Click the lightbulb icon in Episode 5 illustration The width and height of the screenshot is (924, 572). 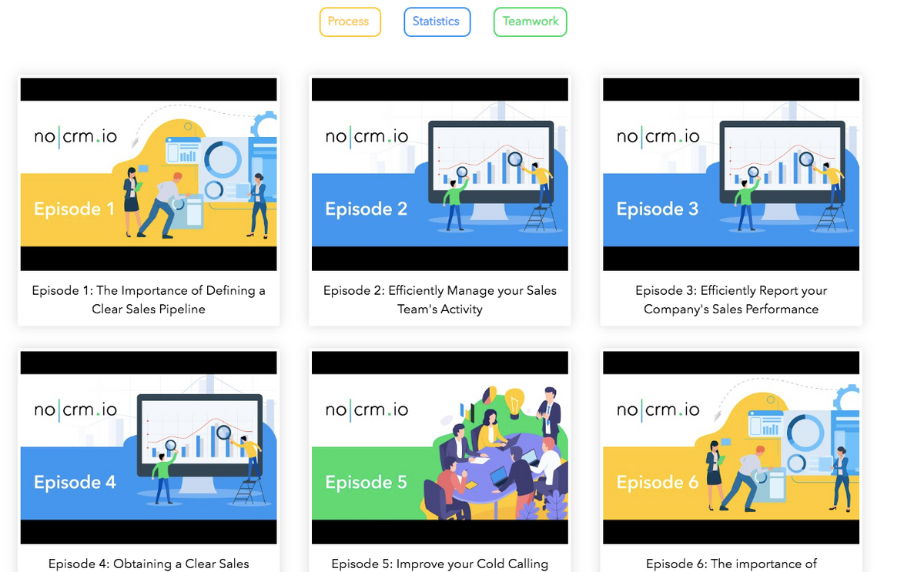514,401
